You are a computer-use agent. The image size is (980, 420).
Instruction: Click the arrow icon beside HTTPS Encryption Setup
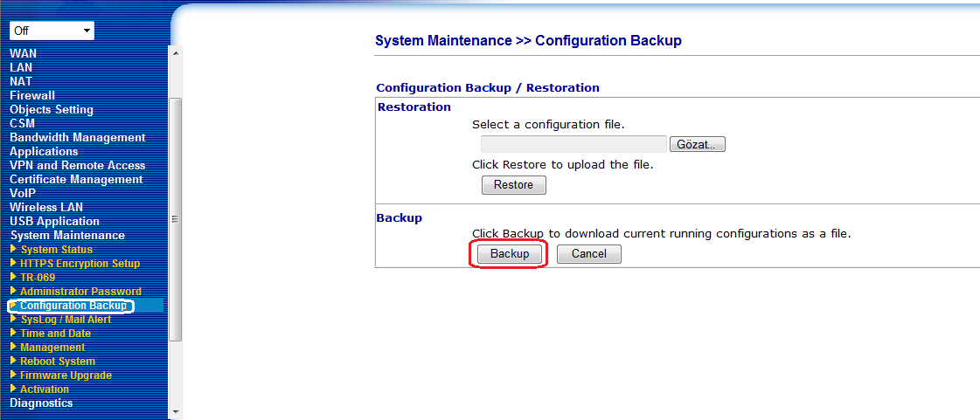click(13, 264)
